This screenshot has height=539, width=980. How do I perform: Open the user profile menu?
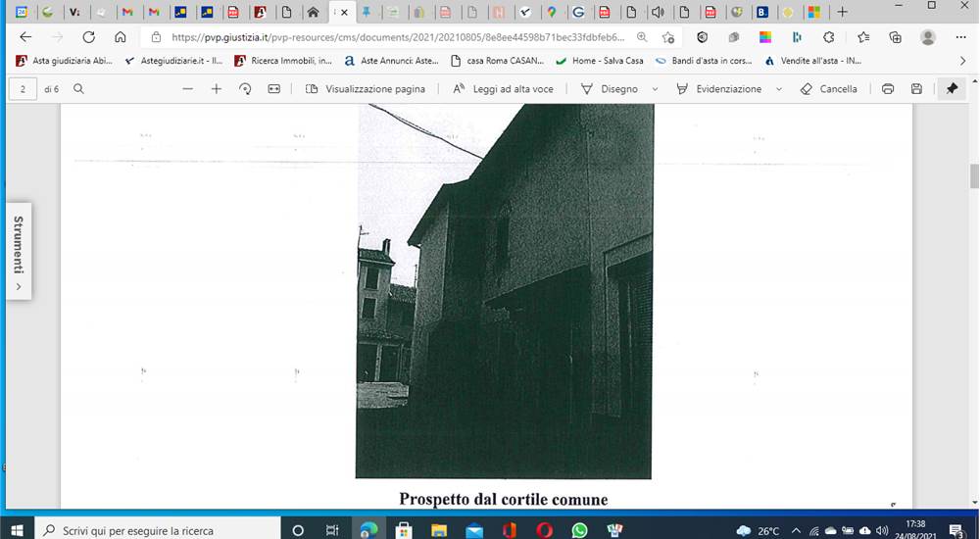[x=928, y=37]
